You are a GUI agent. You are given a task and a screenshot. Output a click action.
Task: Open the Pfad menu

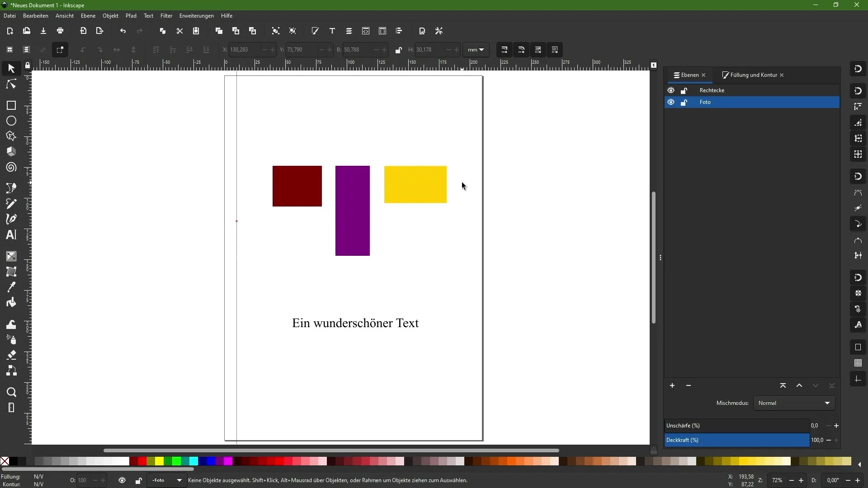click(131, 16)
